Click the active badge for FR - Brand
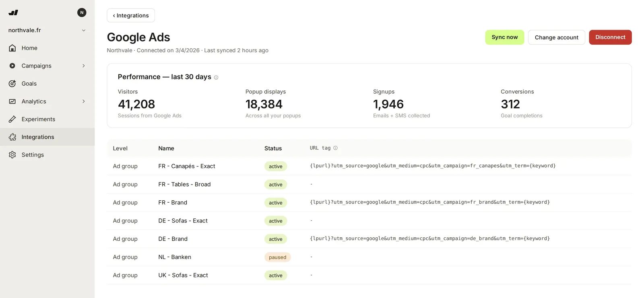Image resolution: width=644 pixels, height=298 pixels. (275, 203)
